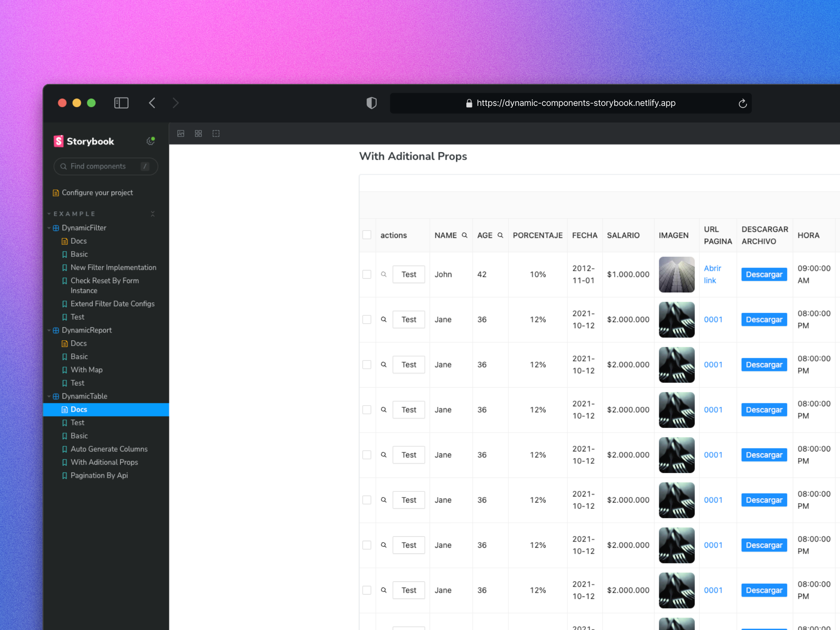The width and height of the screenshot is (840, 630).
Task: Check the fourth Jane row checkbox
Action: [x=367, y=455]
